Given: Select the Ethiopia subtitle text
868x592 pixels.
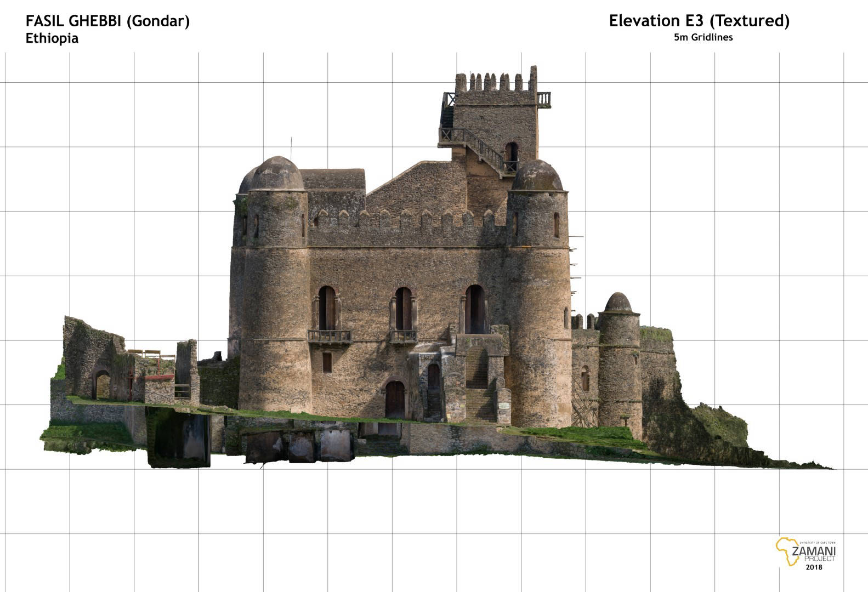Looking at the screenshot, I should [52, 38].
